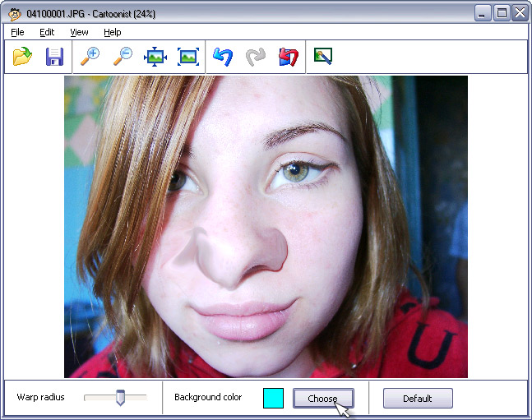Screen dimensions: 532x420
Task: Open the View menu
Action: (79, 32)
